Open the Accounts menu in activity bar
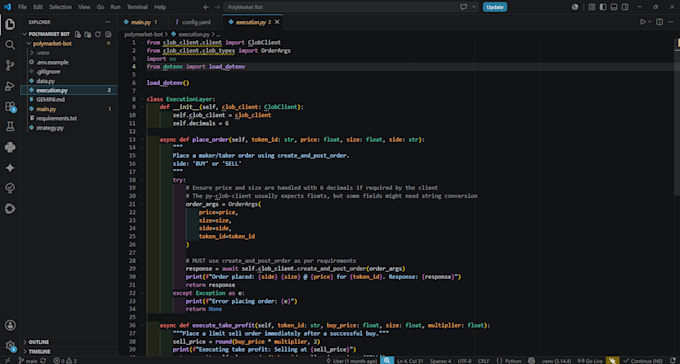Image resolution: width=680 pixels, height=364 pixels. (x=10, y=325)
